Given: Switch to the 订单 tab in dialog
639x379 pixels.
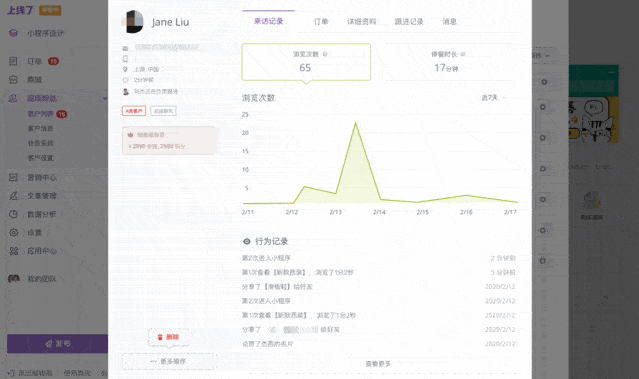Looking at the screenshot, I should (321, 22).
